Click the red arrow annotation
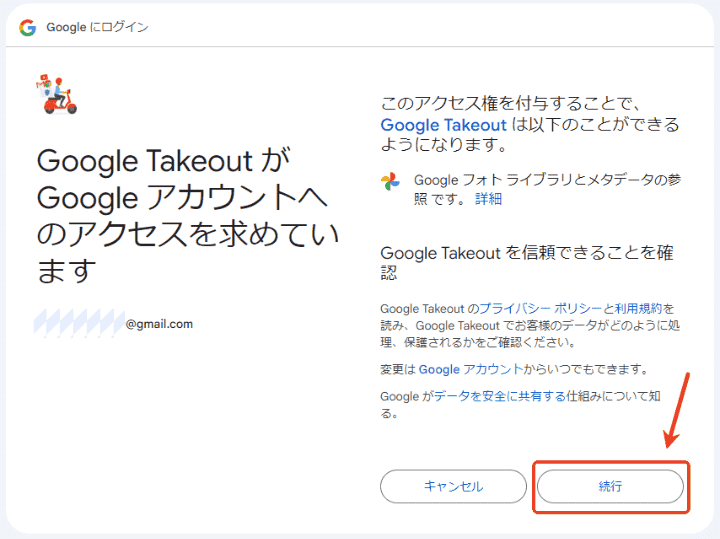The height and width of the screenshot is (539, 720). [x=677, y=410]
